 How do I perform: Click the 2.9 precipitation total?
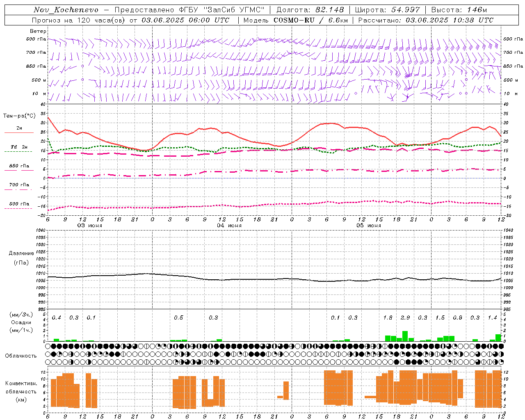coord(405,317)
